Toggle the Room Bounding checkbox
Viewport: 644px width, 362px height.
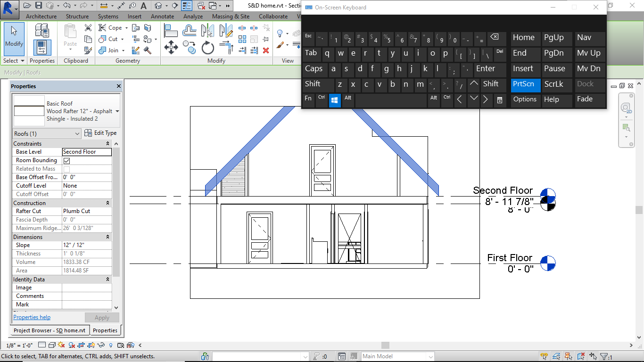[66, 161]
